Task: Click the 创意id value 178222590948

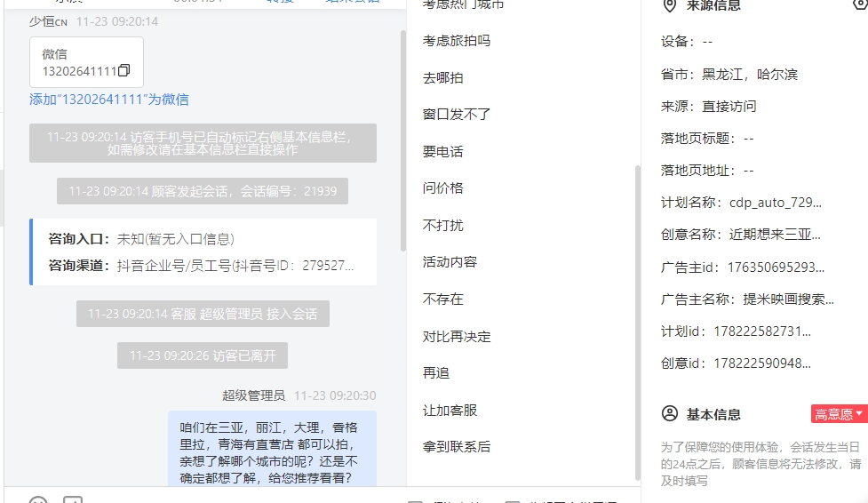Action: coord(762,364)
